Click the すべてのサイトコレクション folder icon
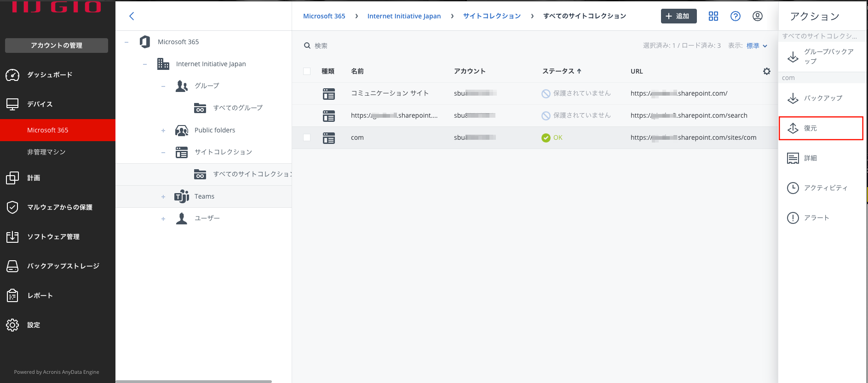The width and height of the screenshot is (868, 383). click(x=200, y=174)
